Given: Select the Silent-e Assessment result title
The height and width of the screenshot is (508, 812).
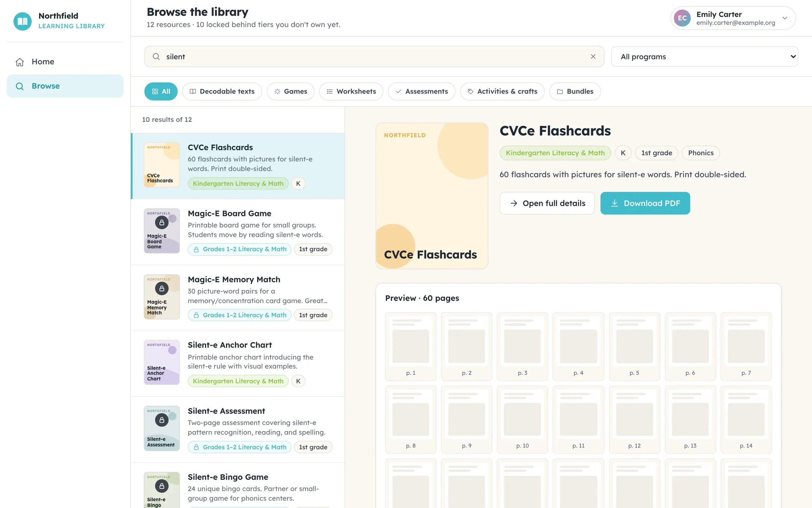Looking at the screenshot, I should click(x=226, y=411).
